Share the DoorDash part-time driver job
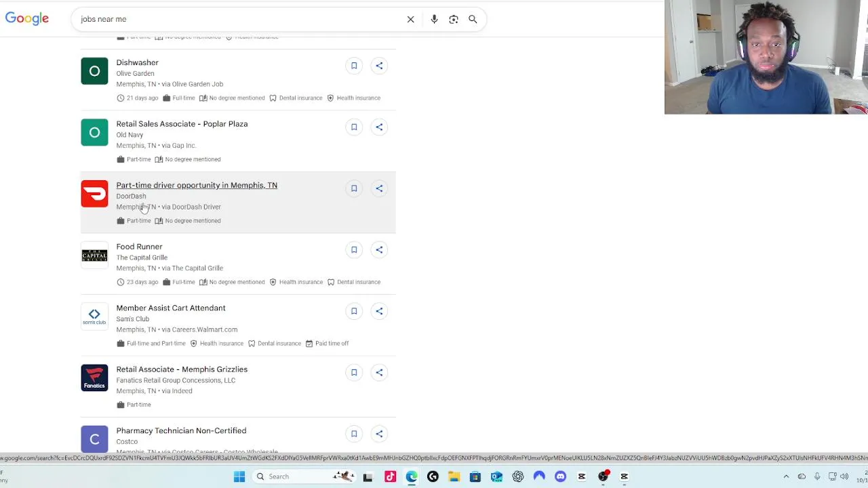The image size is (868, 488). click(x=379, y=188)
